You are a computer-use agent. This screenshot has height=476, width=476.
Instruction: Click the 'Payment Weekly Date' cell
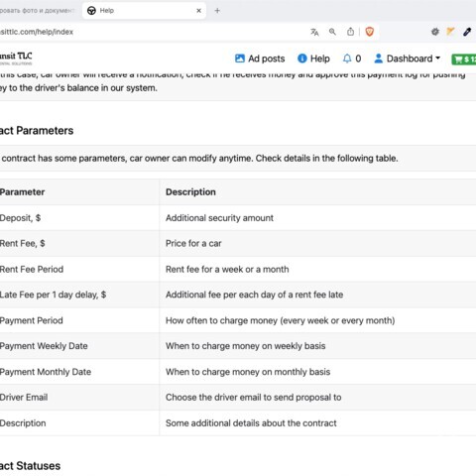79,346
